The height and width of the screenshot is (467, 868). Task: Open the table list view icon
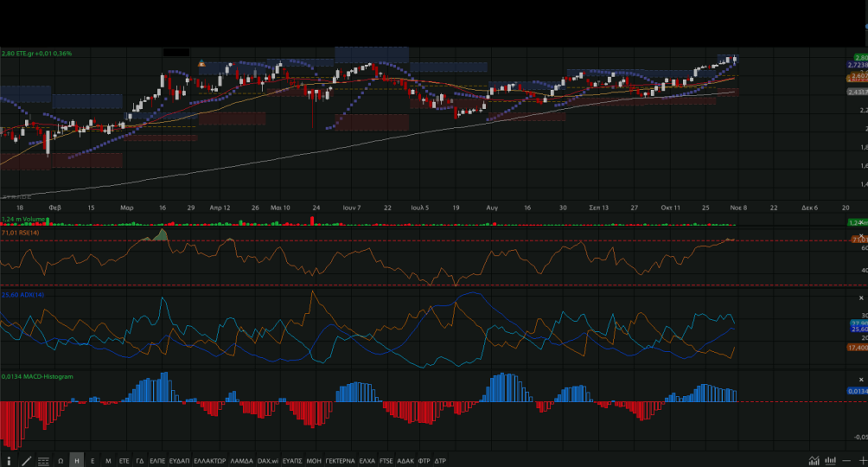[43, 461]
